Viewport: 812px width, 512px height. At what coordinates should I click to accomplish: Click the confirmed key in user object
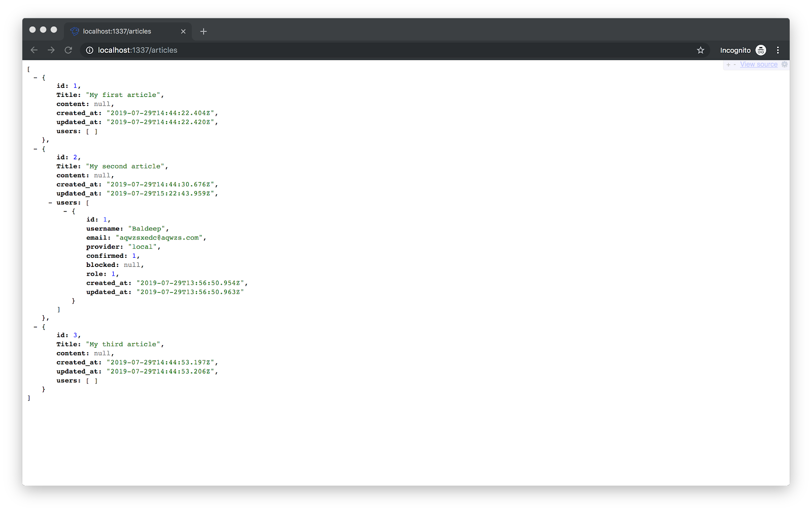(107, 256)
